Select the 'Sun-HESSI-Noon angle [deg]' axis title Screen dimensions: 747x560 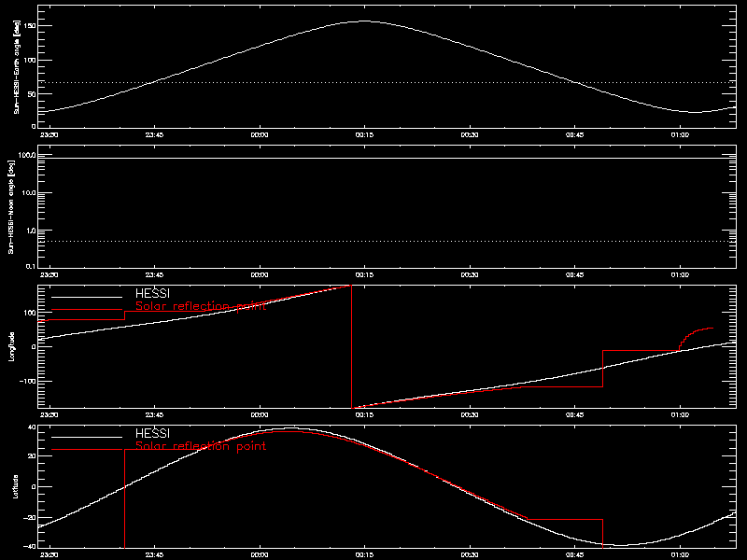click(x=11, y=206)
